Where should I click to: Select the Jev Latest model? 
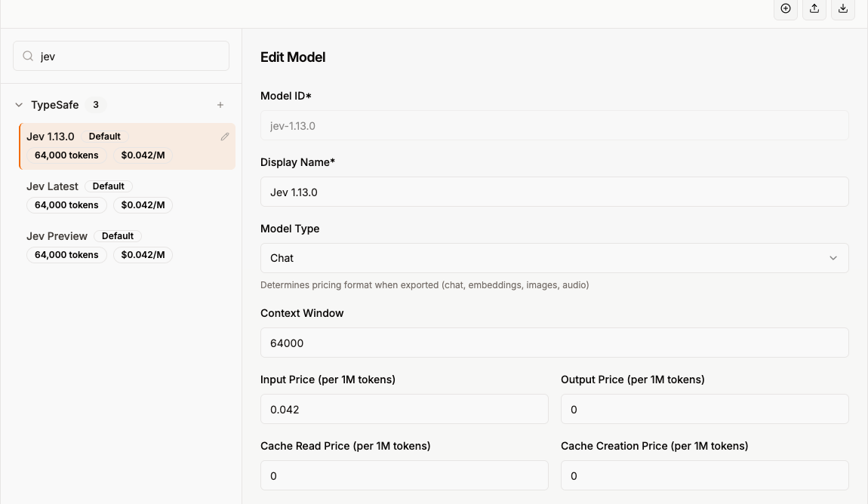(128, 196)
